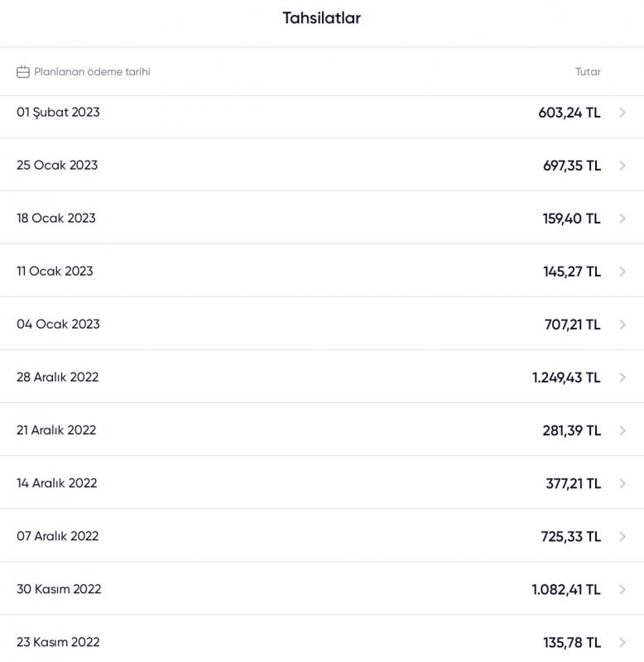Expand details via chevron for 1.082,41 TL

pos(622,589)
